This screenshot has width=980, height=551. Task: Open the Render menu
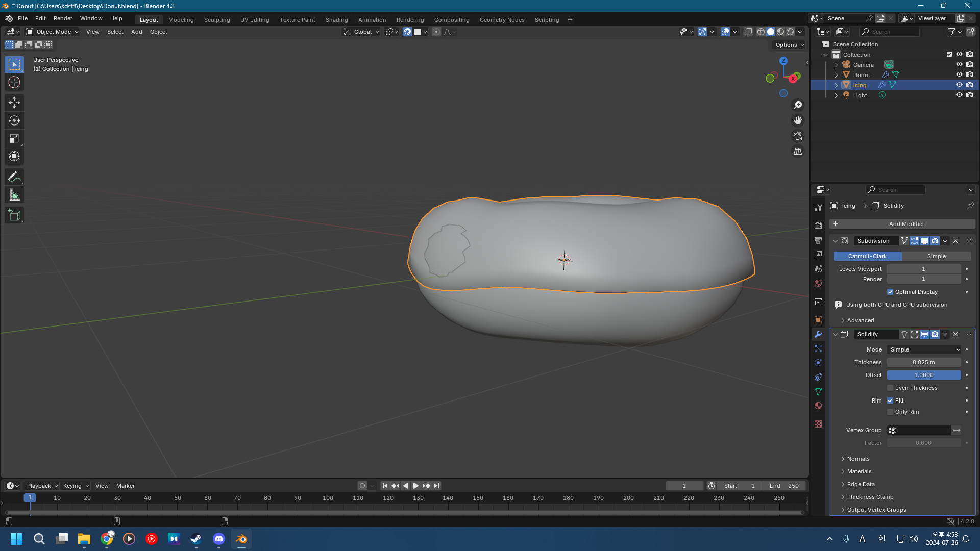pos(63,18)
